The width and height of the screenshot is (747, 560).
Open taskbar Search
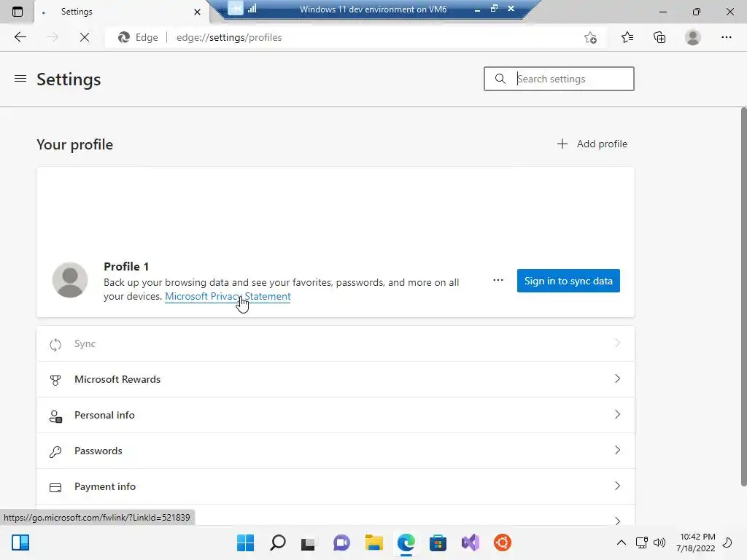(278, 542)
